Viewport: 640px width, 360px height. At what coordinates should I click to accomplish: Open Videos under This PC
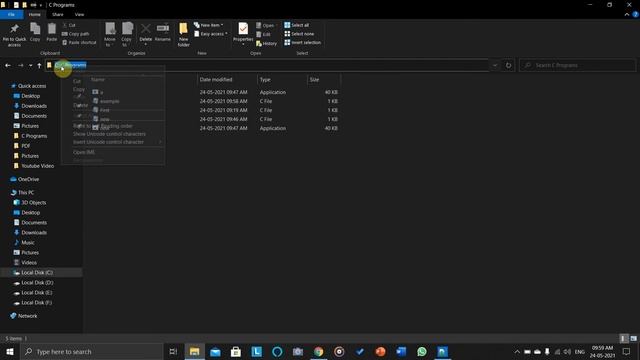(x=29, y=262)
